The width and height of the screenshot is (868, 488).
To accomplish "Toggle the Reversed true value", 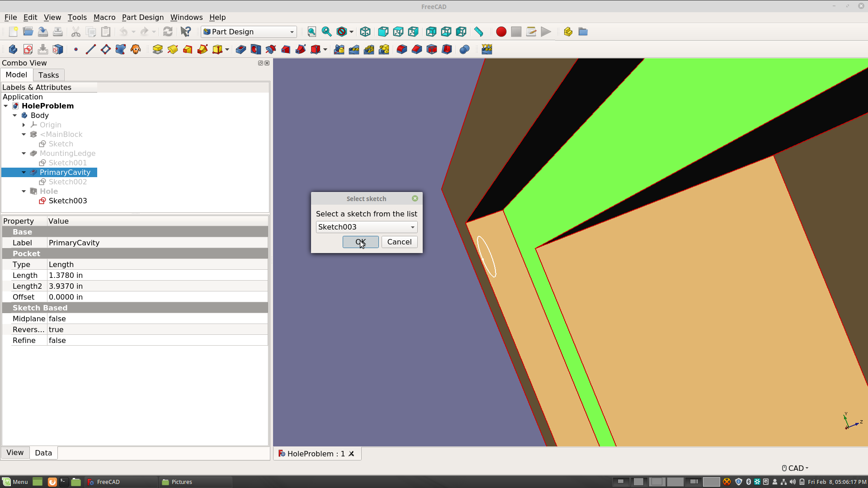I will tap(157, 329).
